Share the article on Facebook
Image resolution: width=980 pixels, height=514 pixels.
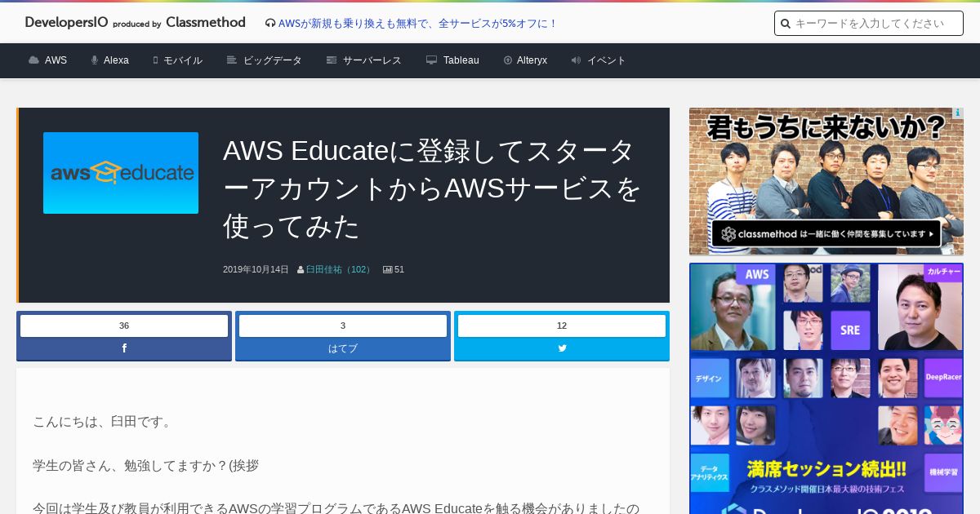coord(124,348)
